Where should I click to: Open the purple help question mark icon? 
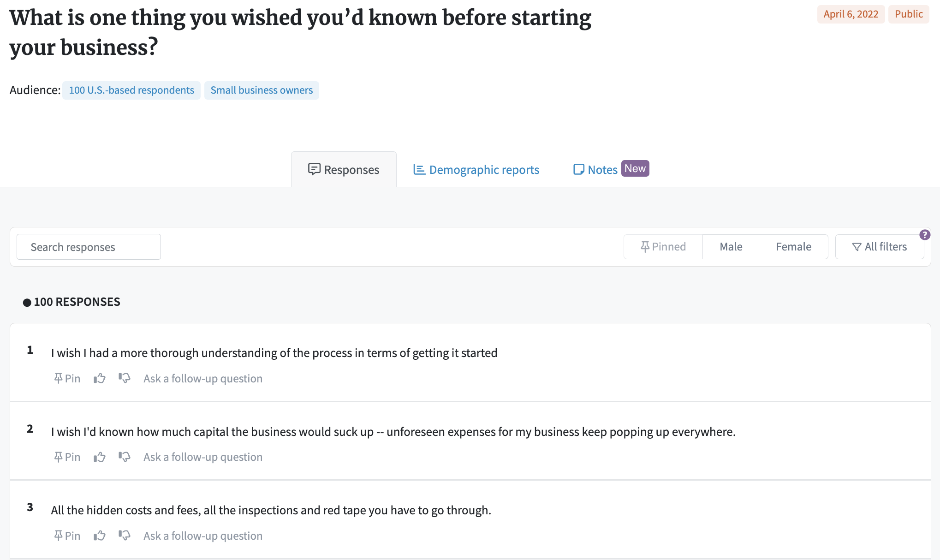(x=925, y=235)
